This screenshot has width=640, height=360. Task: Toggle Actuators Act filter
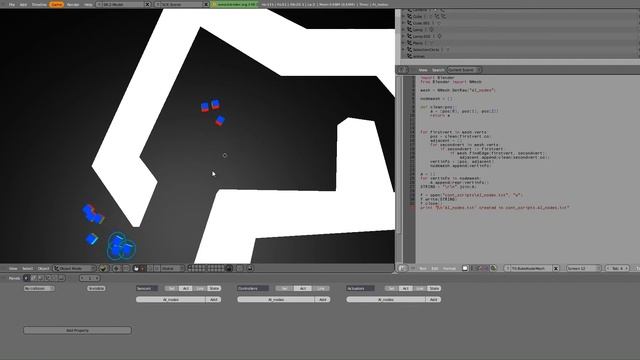(x=405, y=289)
